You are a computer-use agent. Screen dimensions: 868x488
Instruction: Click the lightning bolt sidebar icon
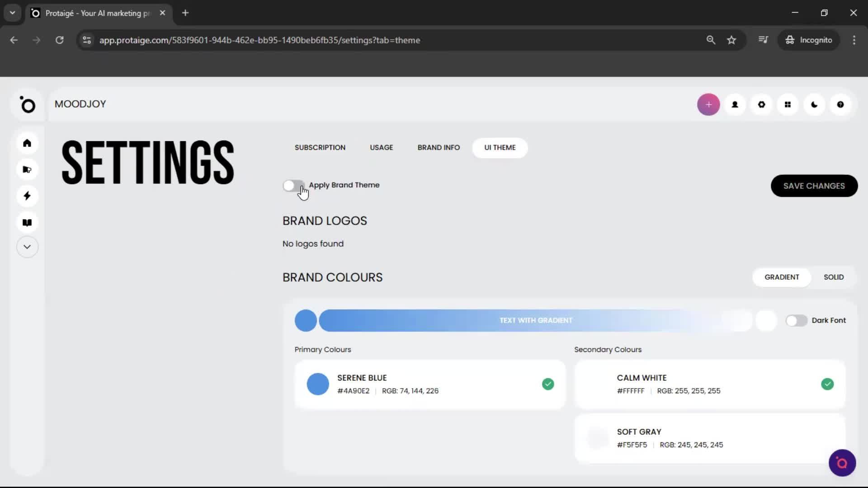(x=27, y=196)
